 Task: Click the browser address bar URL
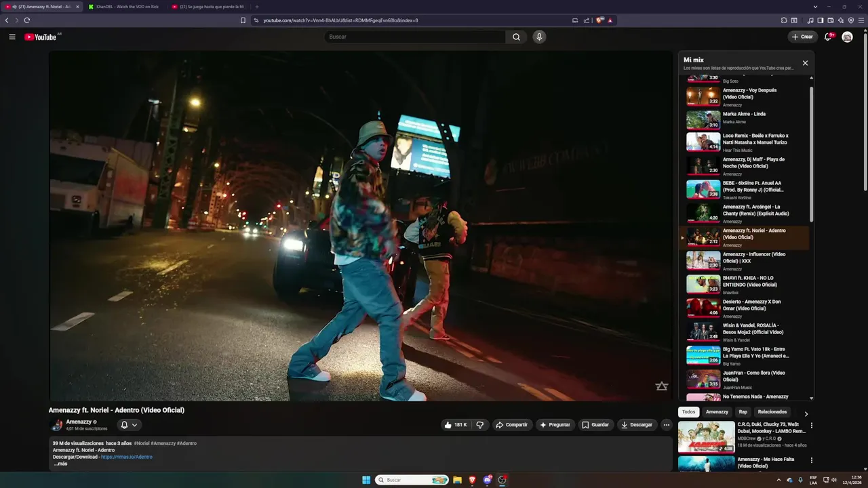pyautogui.click(x=340, y=20)
